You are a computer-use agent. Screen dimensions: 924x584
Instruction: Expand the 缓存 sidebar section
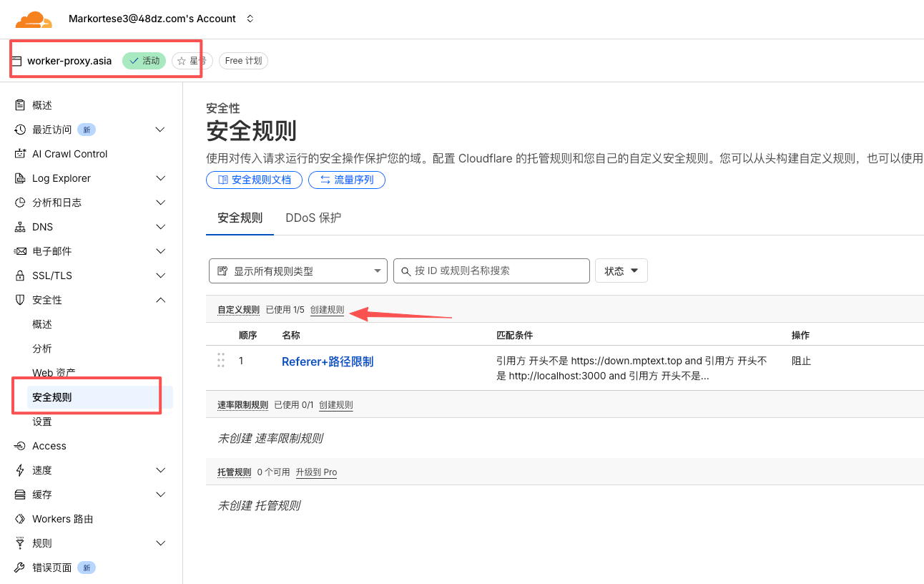160,495
